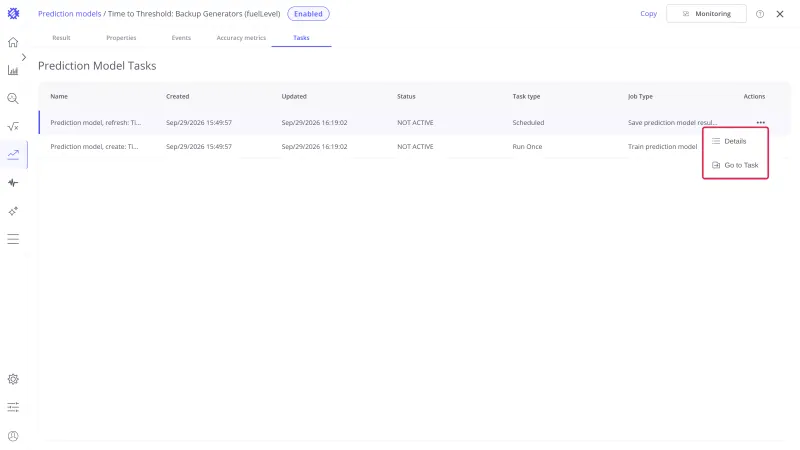This screenshot has width=800, height=450.
Task: Select the 'Prediction model, refresh' task row name
Action: [x=95, y=122]
